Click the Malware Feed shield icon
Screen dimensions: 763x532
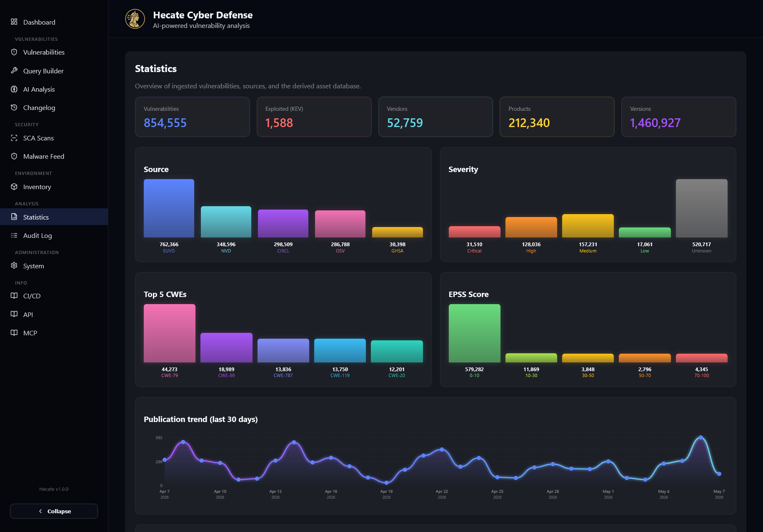click(14, 156)
